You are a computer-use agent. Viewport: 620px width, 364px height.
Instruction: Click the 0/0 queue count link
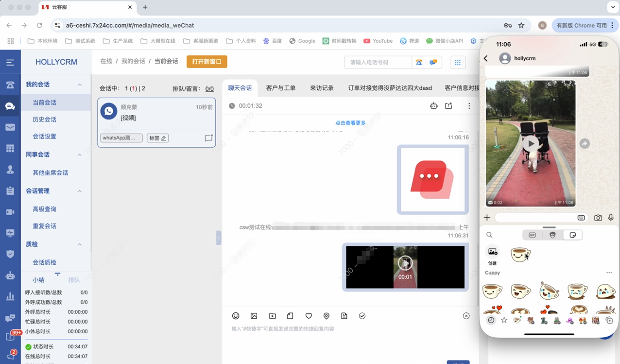(x=209, y=89)
